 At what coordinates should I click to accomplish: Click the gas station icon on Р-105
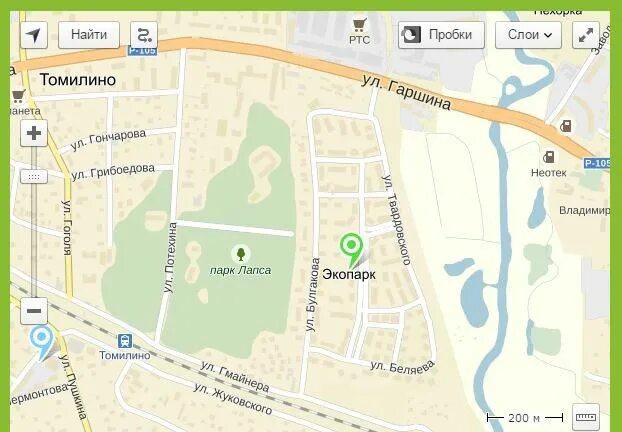click(566, 127)
